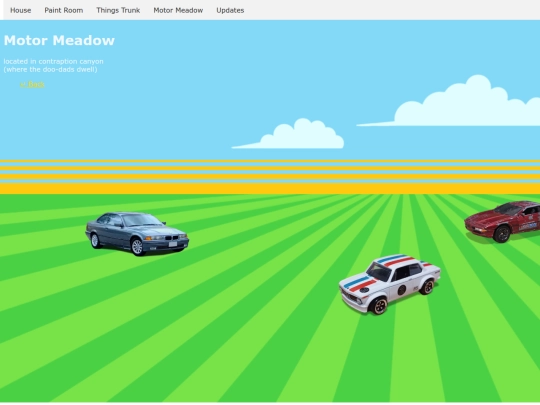Open the Updates page
540x405 pixels.
coord(230,10)
